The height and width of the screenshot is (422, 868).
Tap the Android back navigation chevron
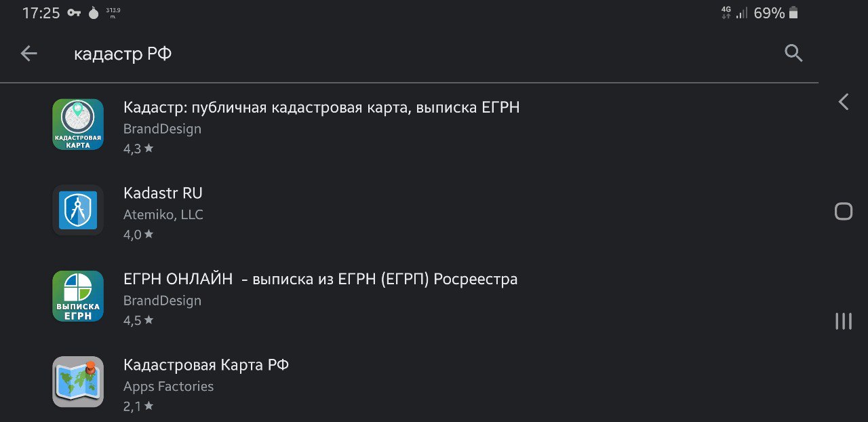point(844,102)
